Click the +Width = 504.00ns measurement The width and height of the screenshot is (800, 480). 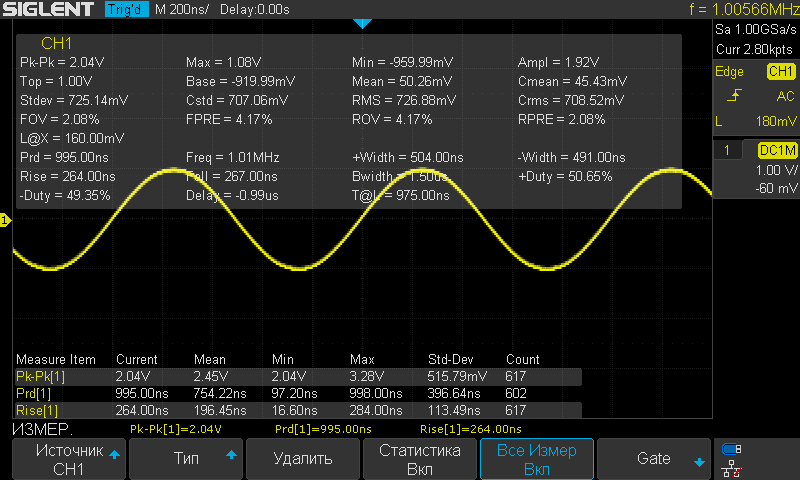(x=408, y=158)
